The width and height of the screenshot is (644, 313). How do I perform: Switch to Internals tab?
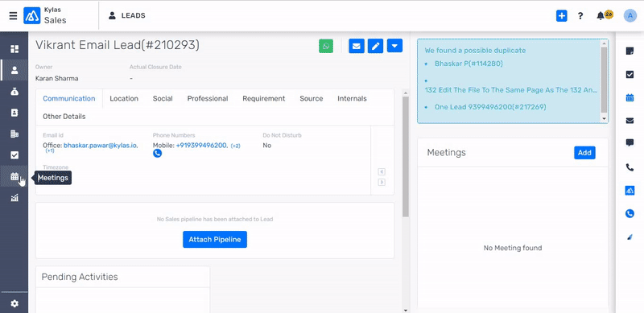[x=352, y=99]
